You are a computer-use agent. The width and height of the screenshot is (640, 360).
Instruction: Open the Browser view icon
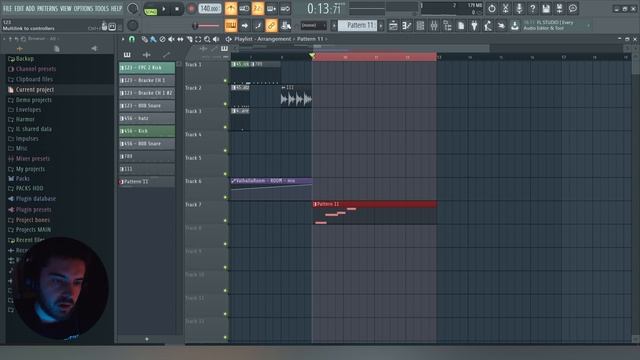(447, 26)
